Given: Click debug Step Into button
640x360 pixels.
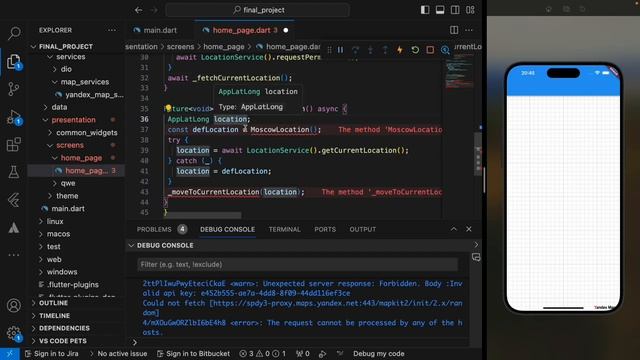Looking at the screenshot, I should pos(370,50).
